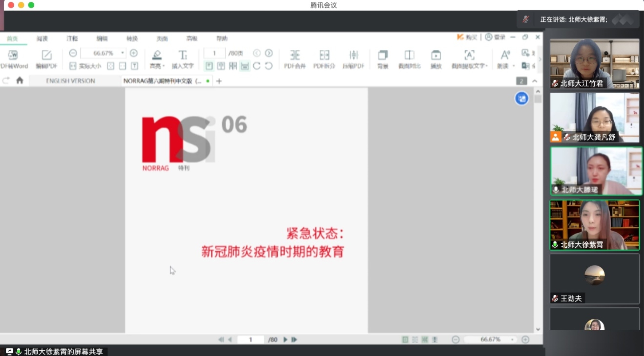644x356 pixels.
Task: Open the 注释 ribbon tab
Action: (72, 39)
